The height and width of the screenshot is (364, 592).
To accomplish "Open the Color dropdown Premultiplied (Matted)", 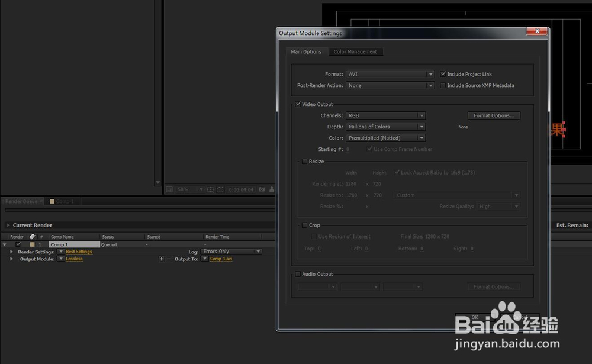I will pos(386,138).
